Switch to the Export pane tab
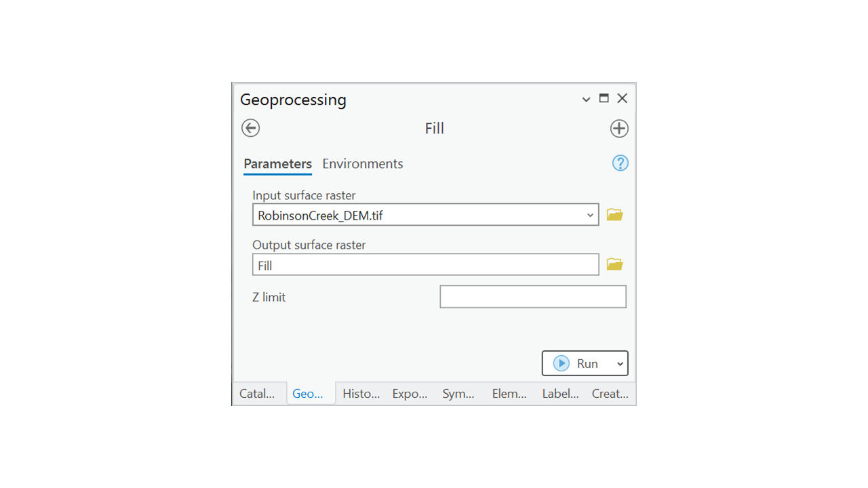 point(410,394)
